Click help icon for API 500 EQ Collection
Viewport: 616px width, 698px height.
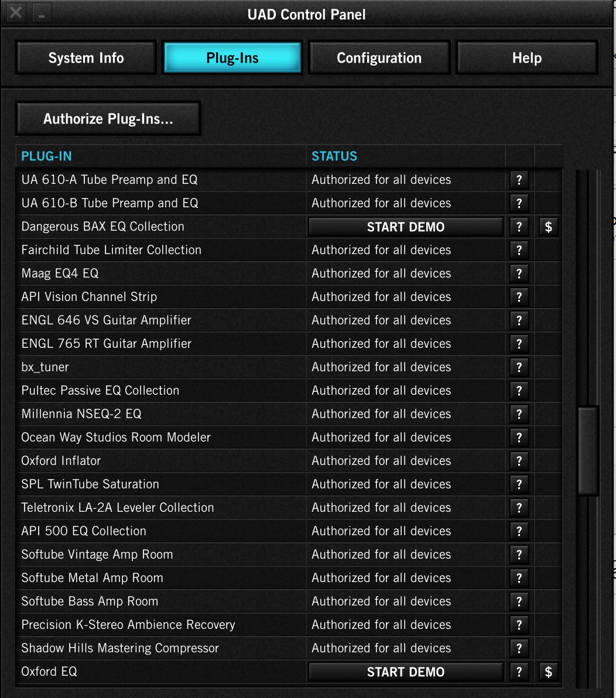[519, 532]
